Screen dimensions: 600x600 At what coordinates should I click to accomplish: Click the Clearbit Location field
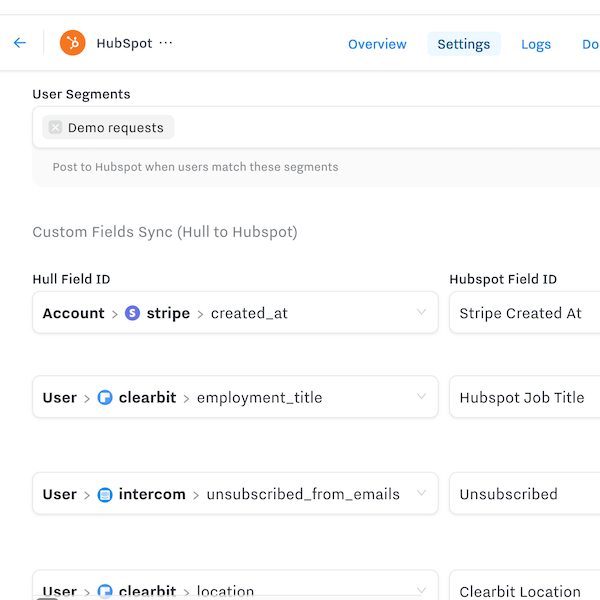(522, 591)
